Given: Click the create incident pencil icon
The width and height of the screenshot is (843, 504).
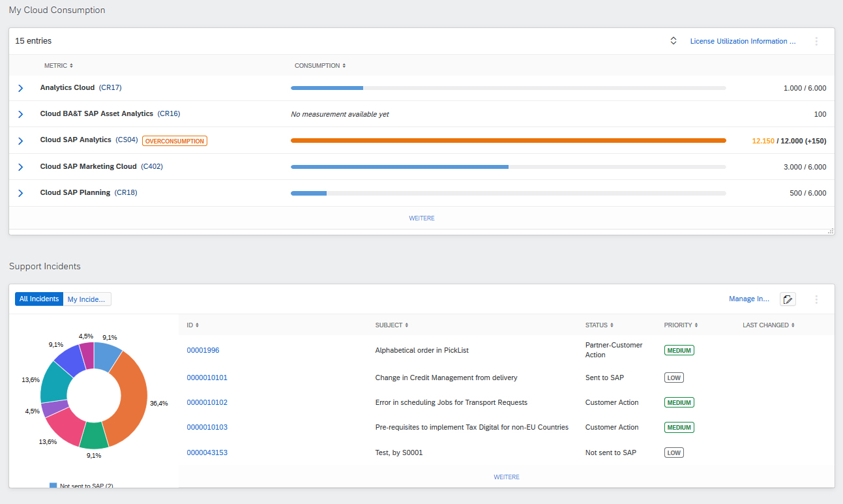Looking at the screenshot, I should pyautogui.click(x=788, y=299).
